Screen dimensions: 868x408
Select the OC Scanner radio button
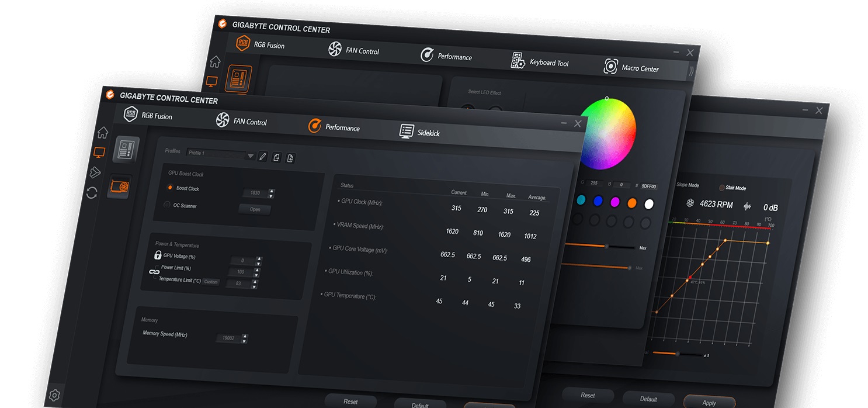167,205
